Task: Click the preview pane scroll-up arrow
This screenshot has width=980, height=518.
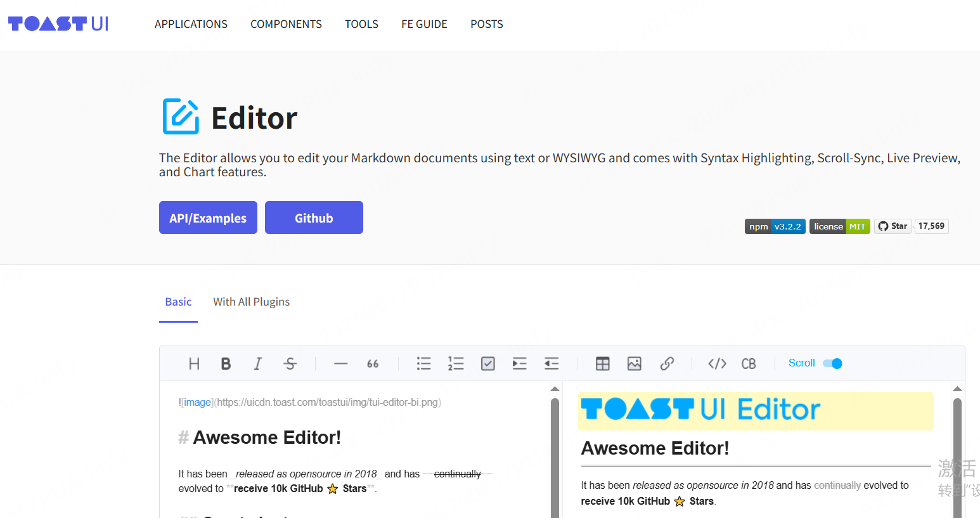Action: [957, 389]
